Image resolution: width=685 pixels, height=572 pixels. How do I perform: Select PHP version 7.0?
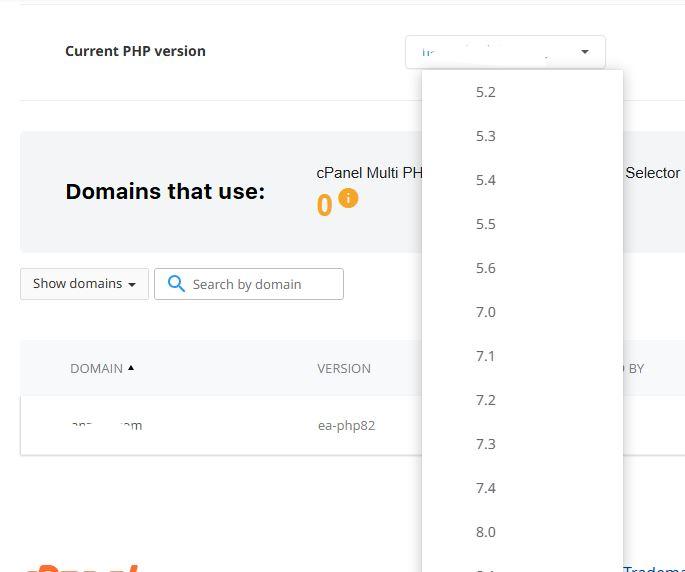(x=486, y=312)
